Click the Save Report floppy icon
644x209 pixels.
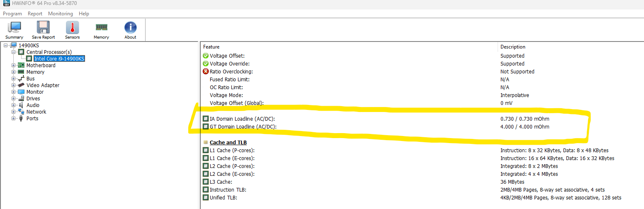[43, 27]
